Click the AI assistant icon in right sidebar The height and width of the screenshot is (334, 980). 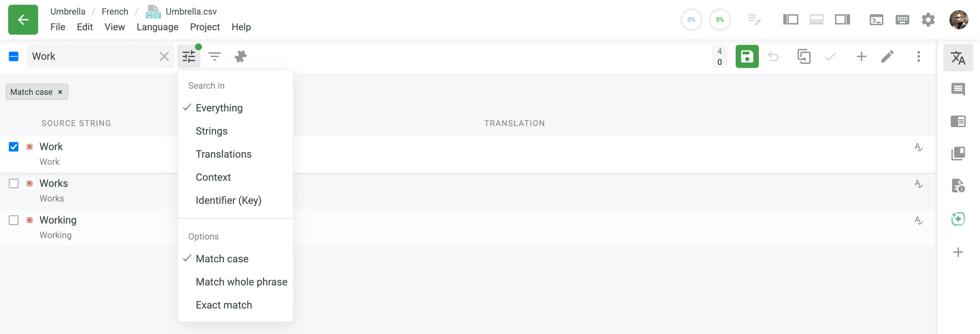pos(958,219)
